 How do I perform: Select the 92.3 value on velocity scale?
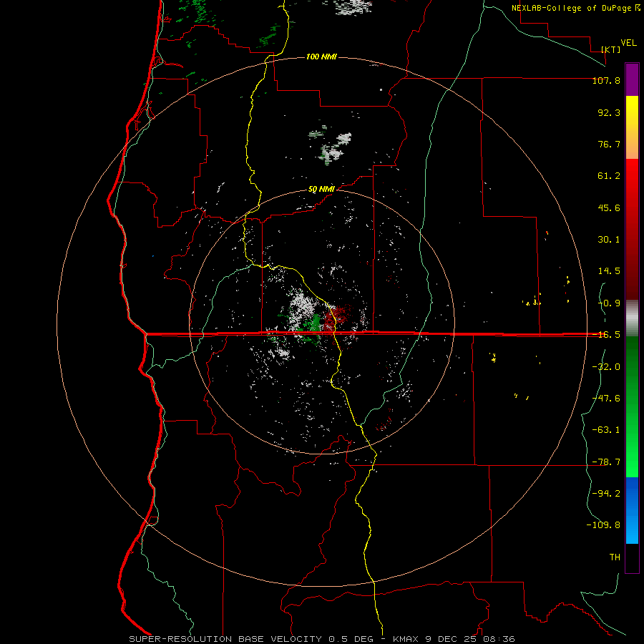tap(609, 112)
